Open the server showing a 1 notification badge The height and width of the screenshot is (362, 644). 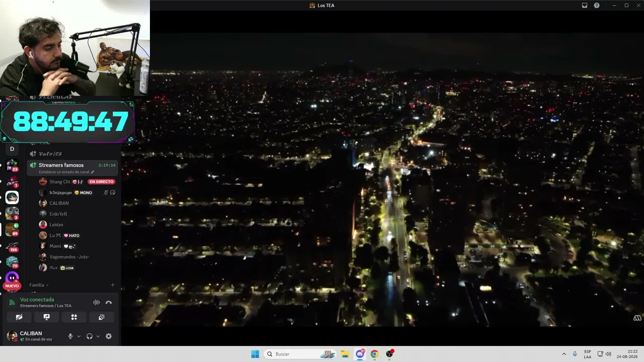click(12, 182)
